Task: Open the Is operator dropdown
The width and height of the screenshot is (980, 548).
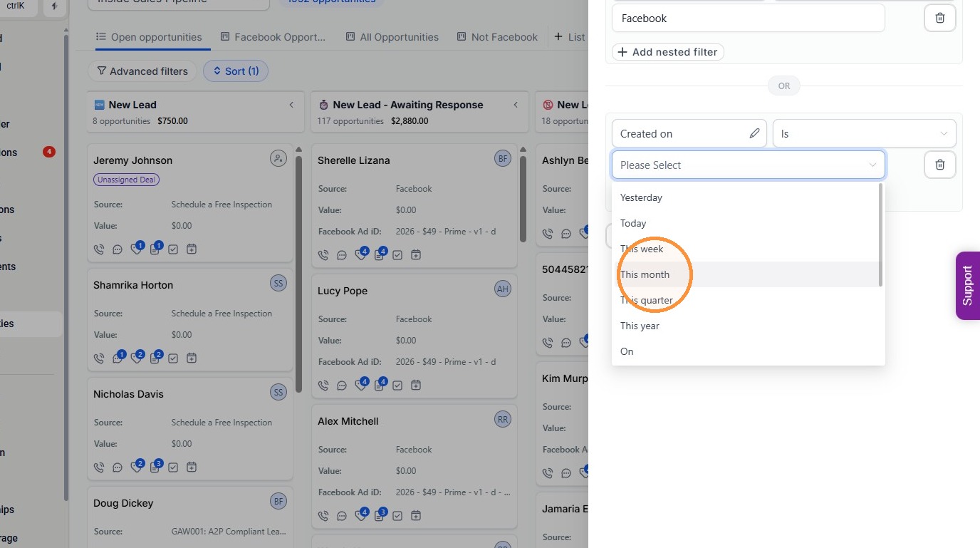Action: (x=864, y=133)
